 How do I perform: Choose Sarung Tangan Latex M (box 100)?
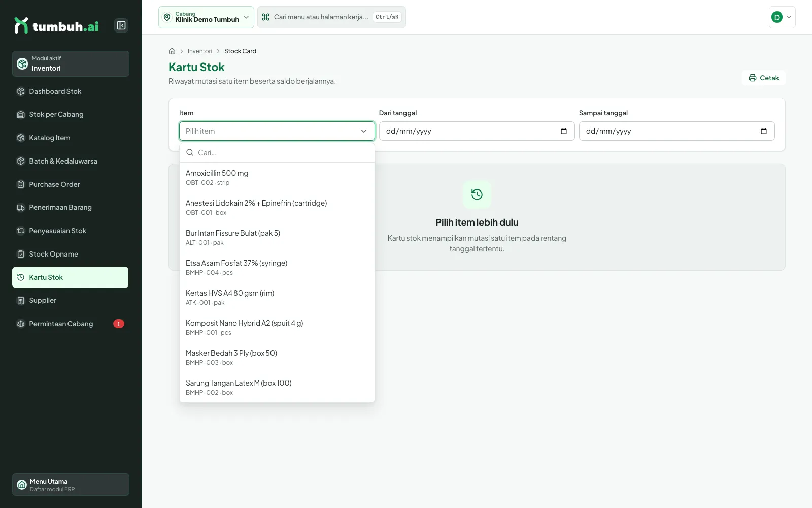(x=277, y=388)
